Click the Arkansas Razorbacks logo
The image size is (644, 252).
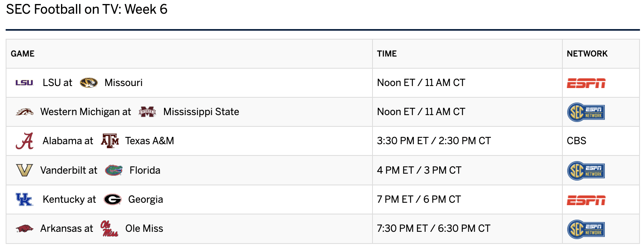coord(24,229)
